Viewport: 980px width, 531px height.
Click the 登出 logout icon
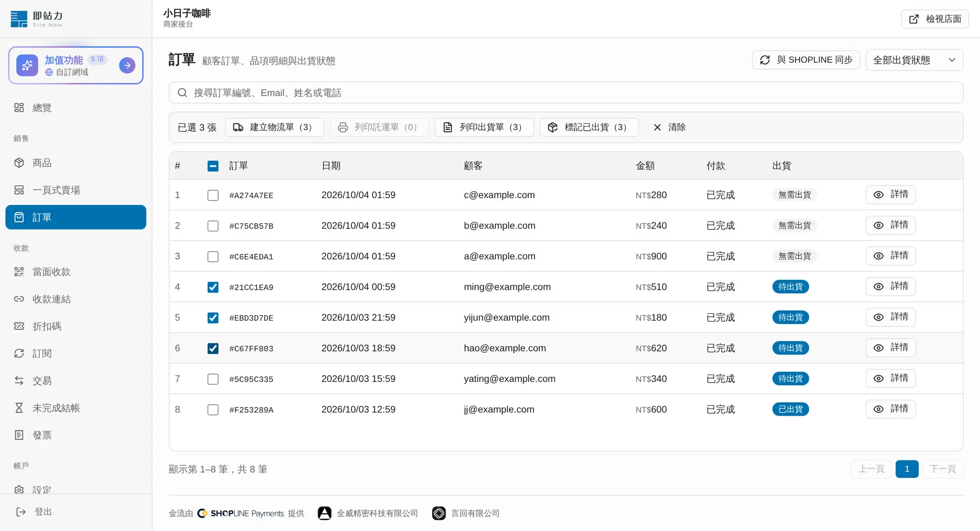click(x=21, y=512)
